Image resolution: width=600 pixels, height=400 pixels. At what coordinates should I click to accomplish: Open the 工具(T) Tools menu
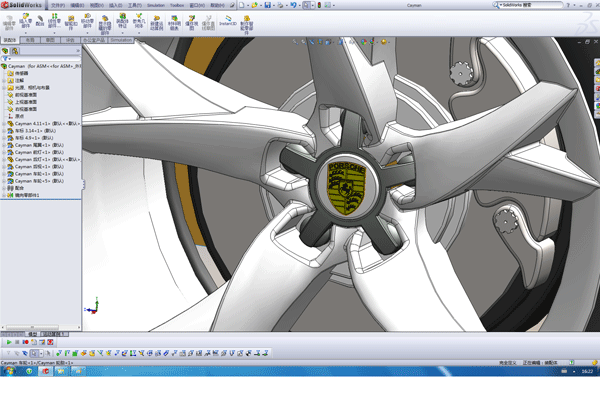click(x=135, y=5)
